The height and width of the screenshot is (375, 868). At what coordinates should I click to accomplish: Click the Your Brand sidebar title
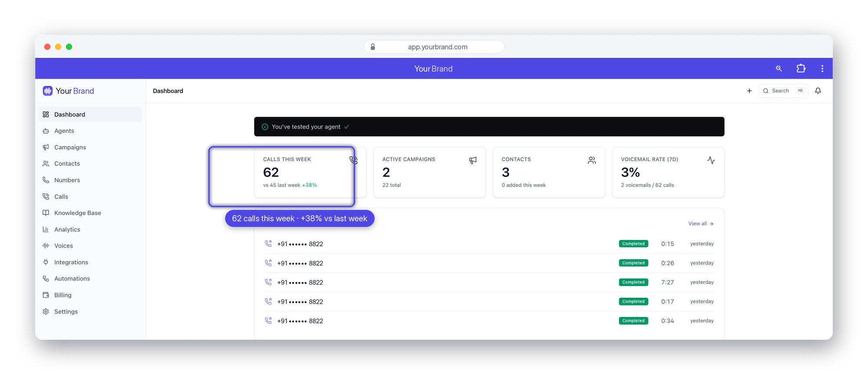pos(75,91)
